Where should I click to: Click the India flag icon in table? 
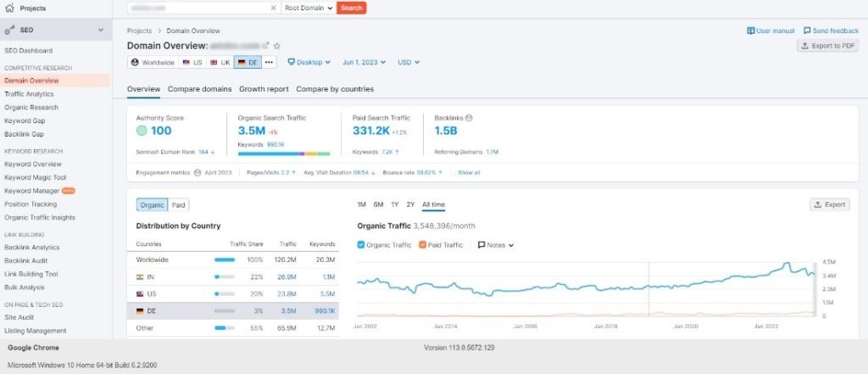tap(140, 276)
